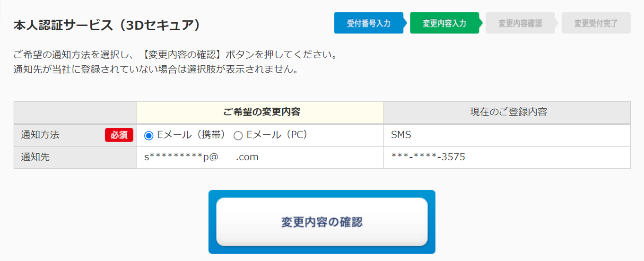Click the masked phone number ending 3575
This screenshot has width=644, height=261.
point(428,157)
